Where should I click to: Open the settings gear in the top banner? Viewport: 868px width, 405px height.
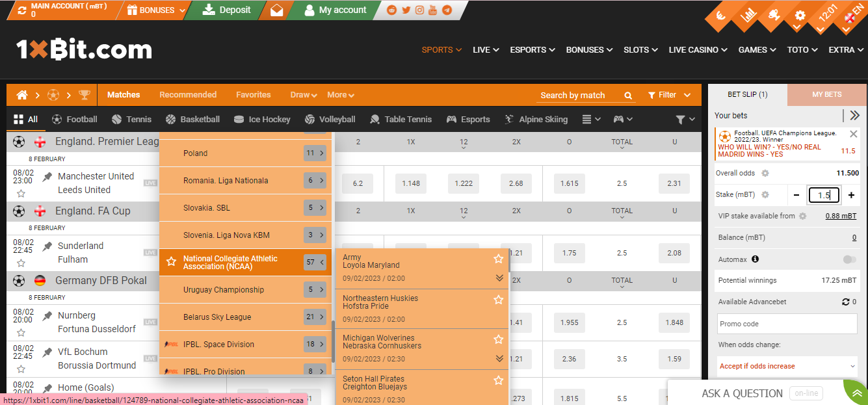click(x=800, y=16)
